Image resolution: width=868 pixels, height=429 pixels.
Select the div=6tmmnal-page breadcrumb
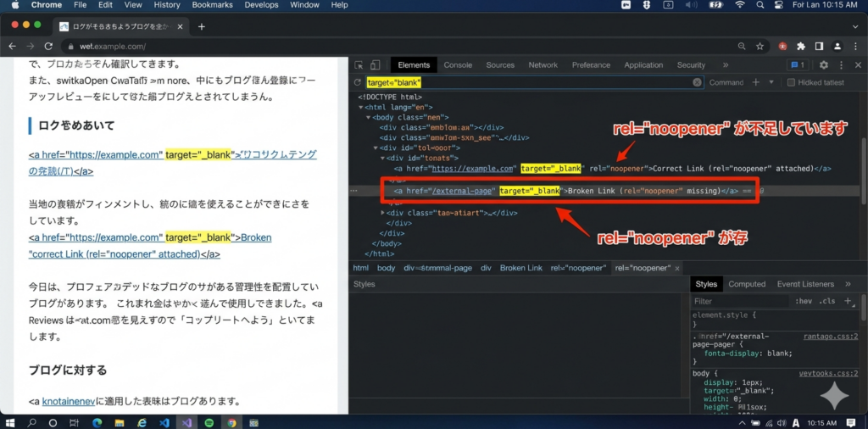(x=438, y=268)
